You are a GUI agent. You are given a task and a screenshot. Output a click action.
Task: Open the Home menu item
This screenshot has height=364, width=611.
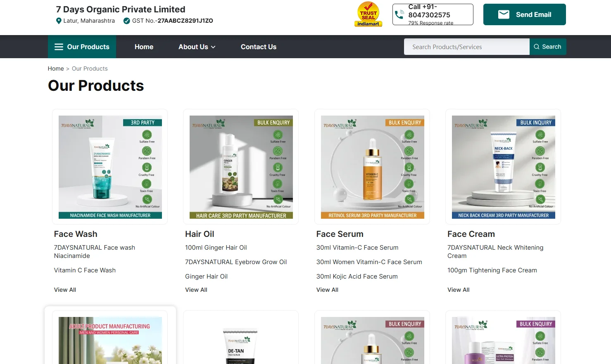click(x=144, y=47)
